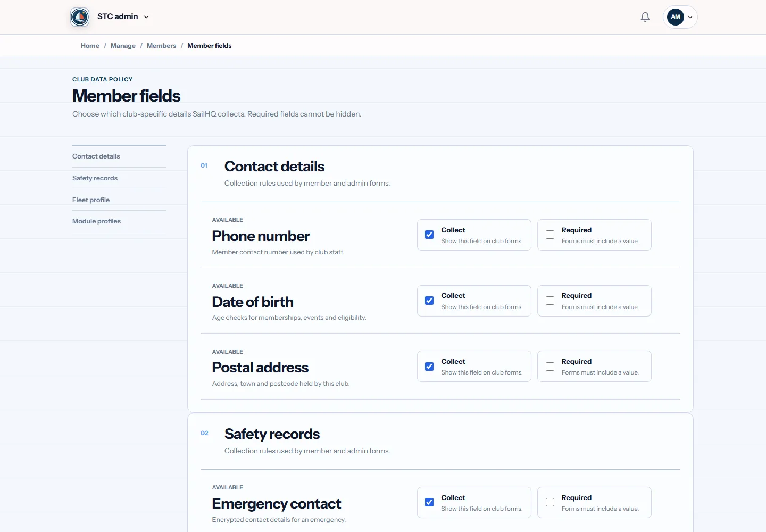Click the AM user avatar
766x532 pixels.
click(676, 17)
